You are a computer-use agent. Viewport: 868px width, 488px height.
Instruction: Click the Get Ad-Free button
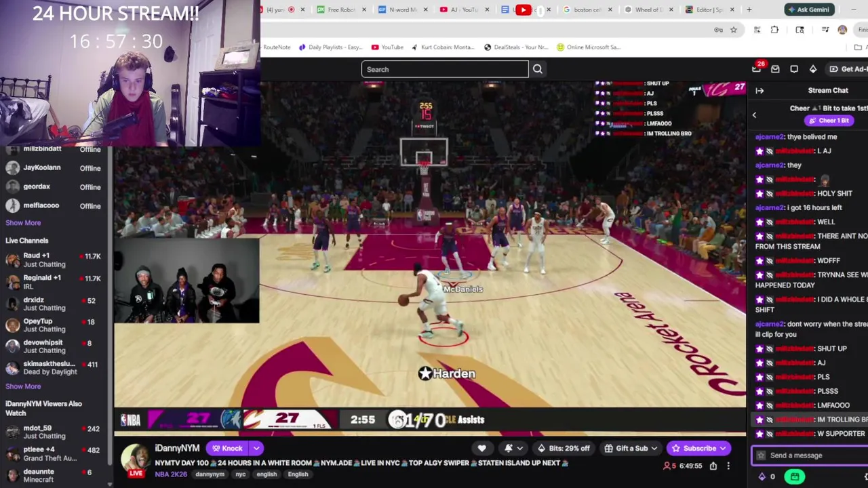point(848,69)
